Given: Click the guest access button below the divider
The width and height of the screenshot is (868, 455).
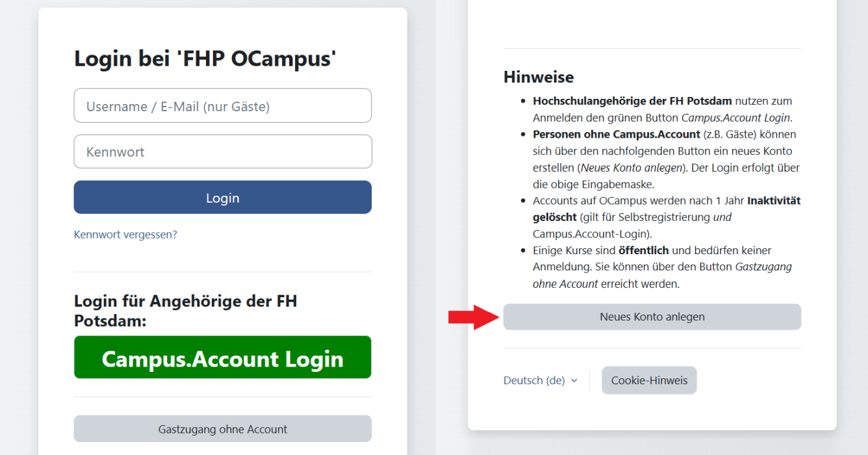Looking at the screenshot, I should point(222,428).
